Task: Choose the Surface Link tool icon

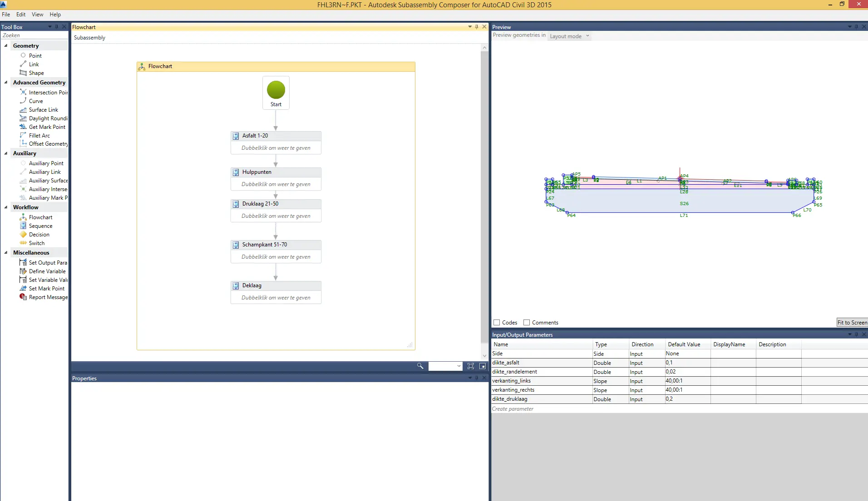Action: coord(23,109)
